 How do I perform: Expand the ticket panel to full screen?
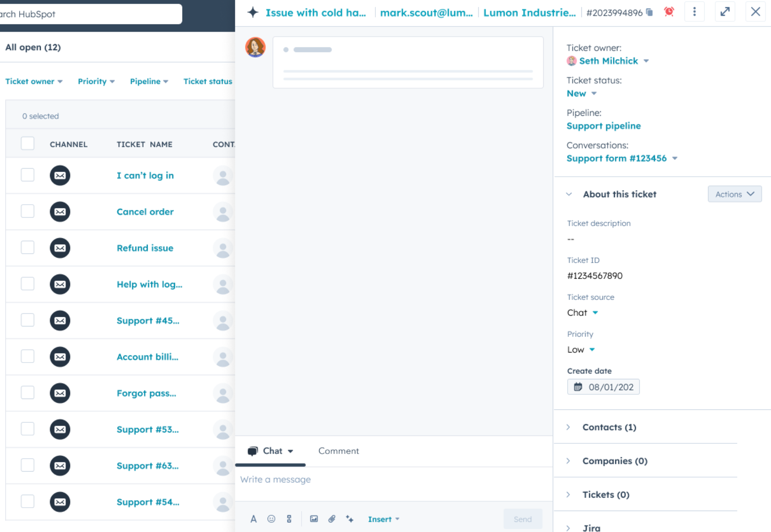[725, 12]
